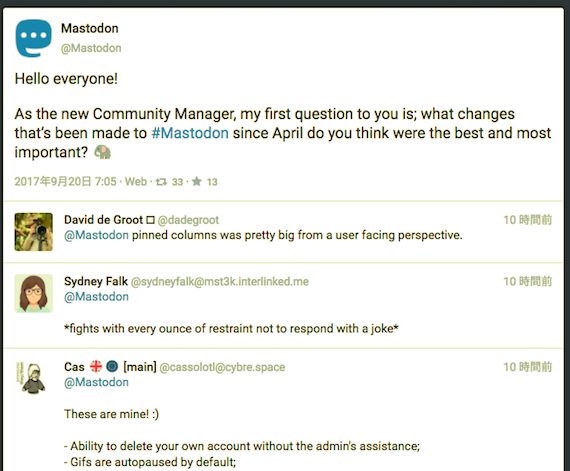Click the Mastodon display name in header
Screen dimensions: 570x471
[90, 28]
